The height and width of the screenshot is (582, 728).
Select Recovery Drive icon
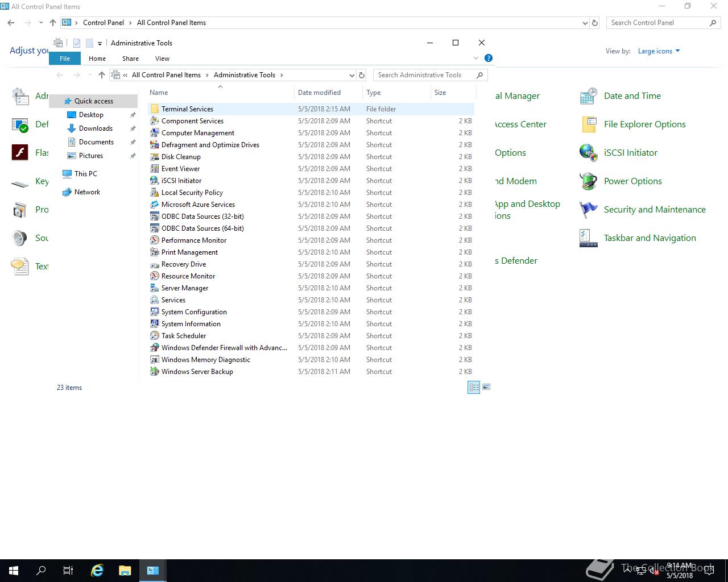pos(155,264)
